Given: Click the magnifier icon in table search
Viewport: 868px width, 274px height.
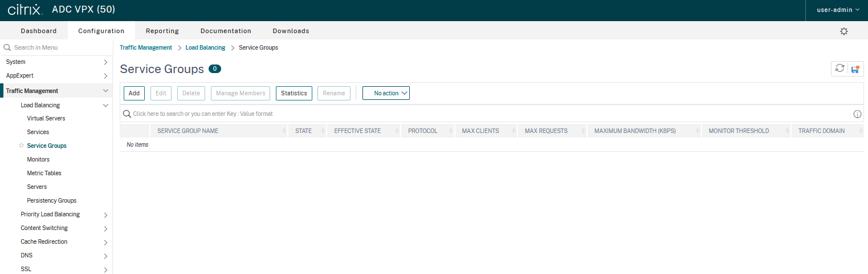Looking at the screenshot, I should pyautogui.click(x=128, y=114).
